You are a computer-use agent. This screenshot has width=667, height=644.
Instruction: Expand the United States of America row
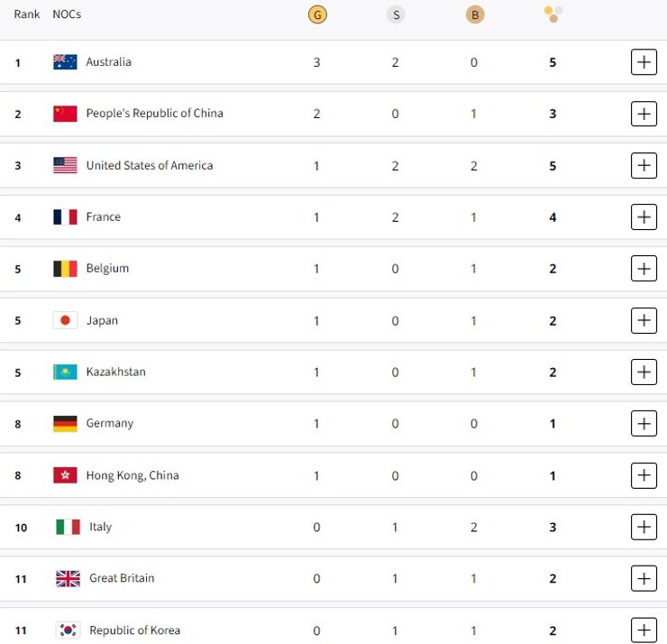(644, 165)
